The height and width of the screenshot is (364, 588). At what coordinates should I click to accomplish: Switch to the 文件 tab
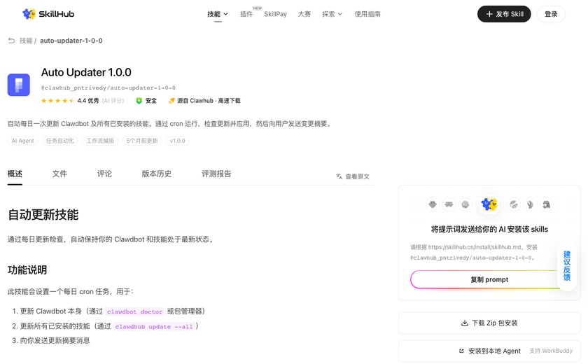(x=59, y=174)
